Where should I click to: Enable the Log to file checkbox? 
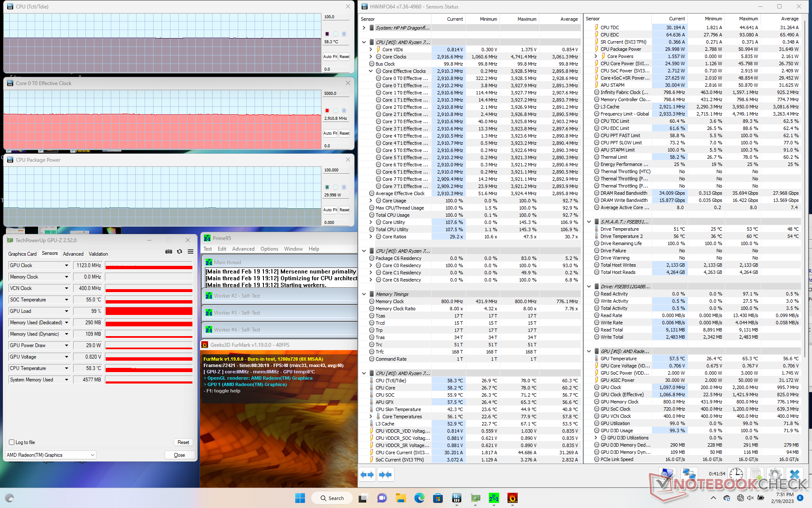tap(12, 442)
